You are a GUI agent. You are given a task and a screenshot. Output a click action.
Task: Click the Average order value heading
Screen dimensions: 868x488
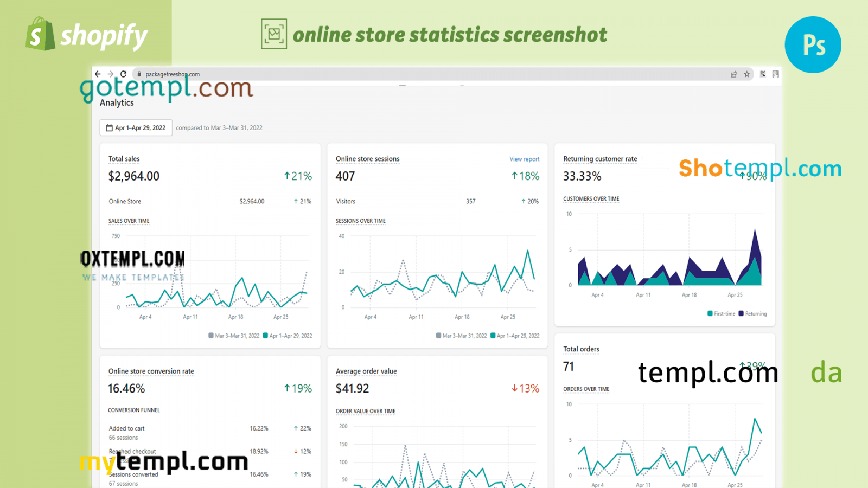point(366,371)
